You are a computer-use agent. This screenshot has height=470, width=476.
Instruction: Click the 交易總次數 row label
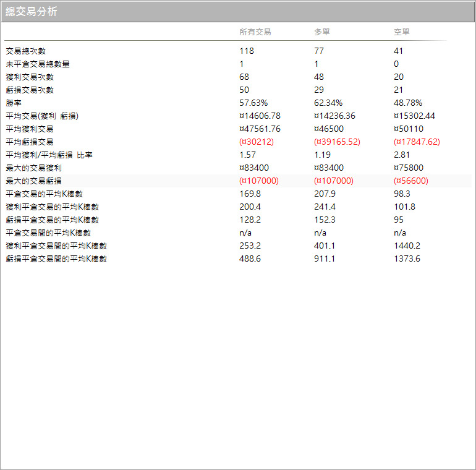[x=25, y=51]
